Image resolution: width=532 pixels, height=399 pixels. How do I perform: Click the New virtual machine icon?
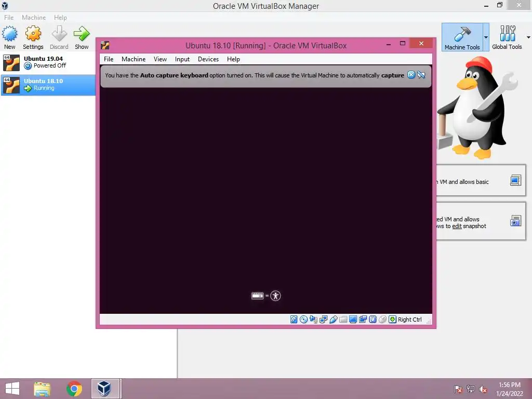[x=9, y=34]
